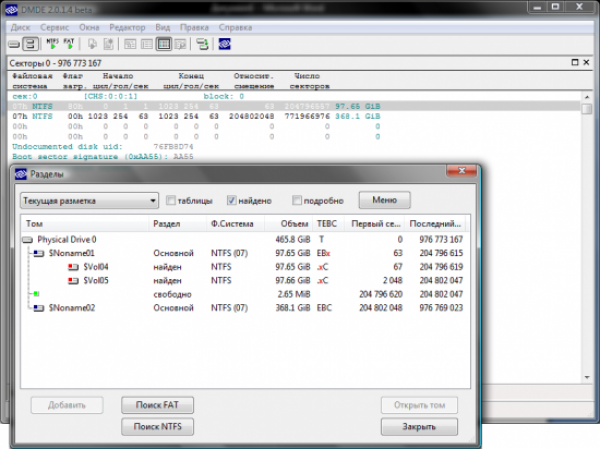This screenshot has height=449, width=600.
Task: Click the "Объем" column header
Action: [x=294, y=225]
